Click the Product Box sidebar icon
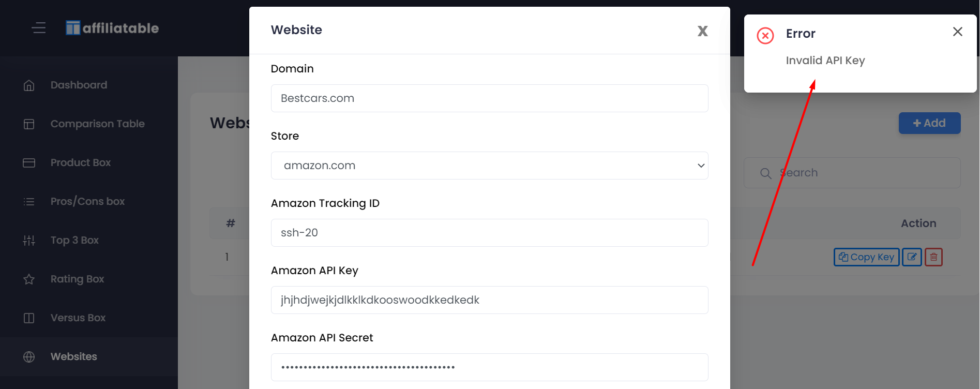980x389 pixels. 29,162
